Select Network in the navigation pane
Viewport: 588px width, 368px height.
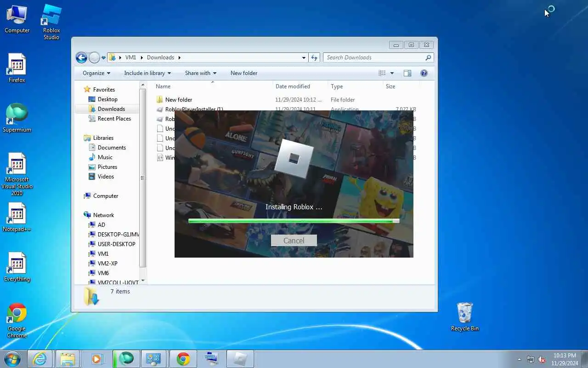click(x=103, y=215)
